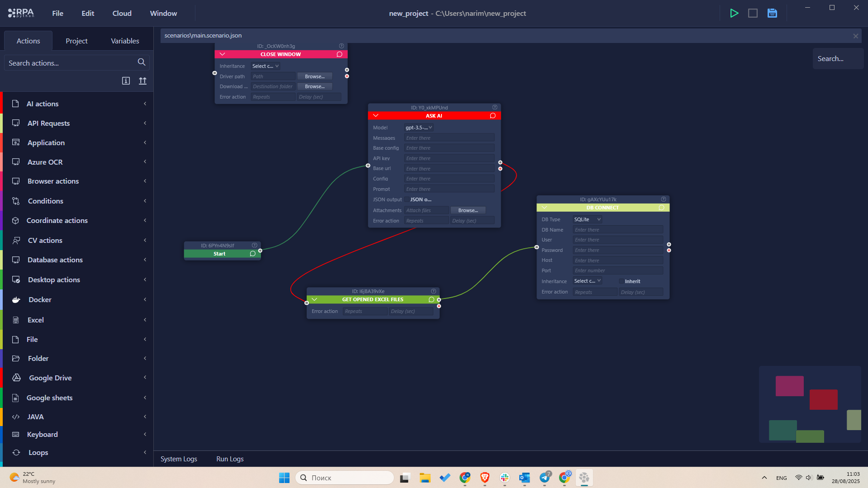The width and height of the screenshot is (868, 488).
Task: Switch to the Variables tab
Action: click(125, 41)
